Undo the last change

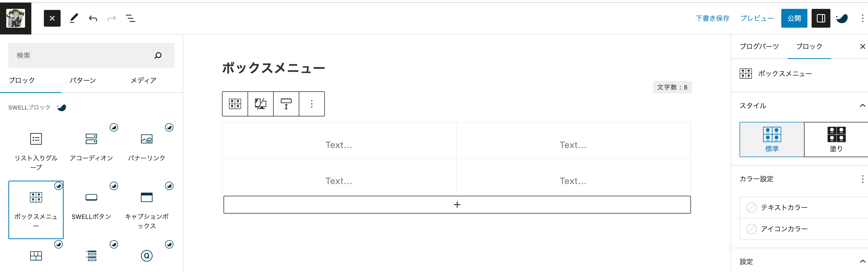click(93, 18)
